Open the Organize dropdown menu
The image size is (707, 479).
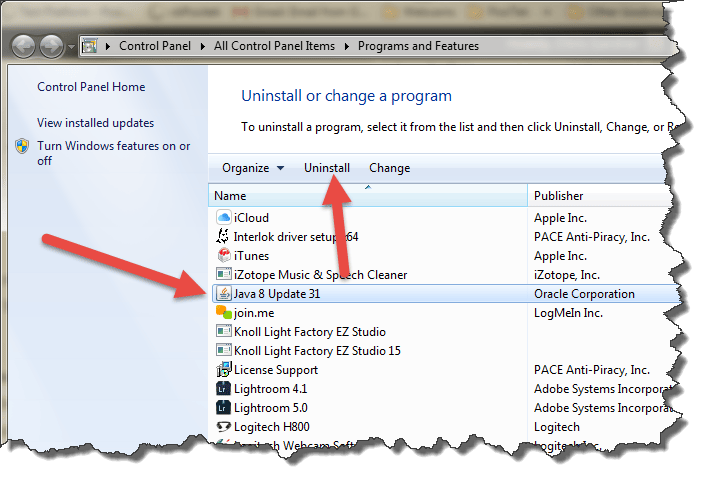(252, 168)
